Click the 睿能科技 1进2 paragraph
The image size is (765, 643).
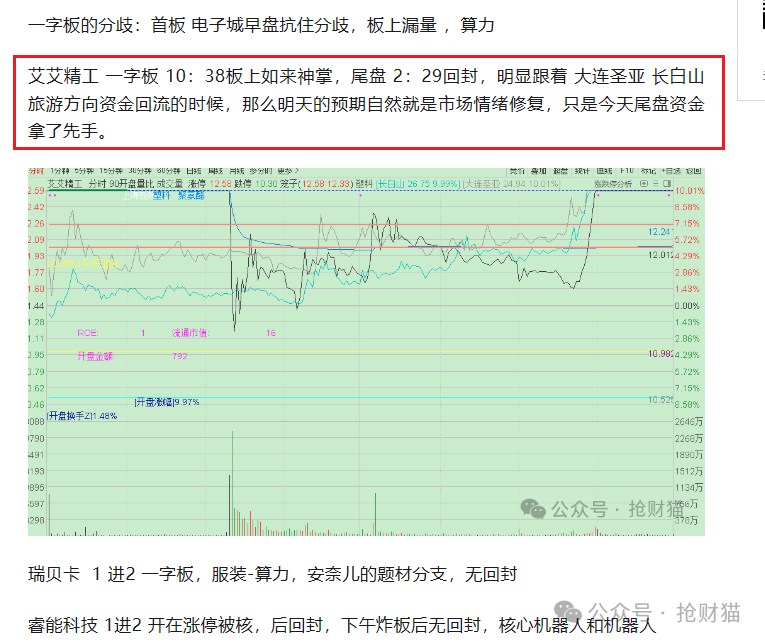[x=342, y=625]
